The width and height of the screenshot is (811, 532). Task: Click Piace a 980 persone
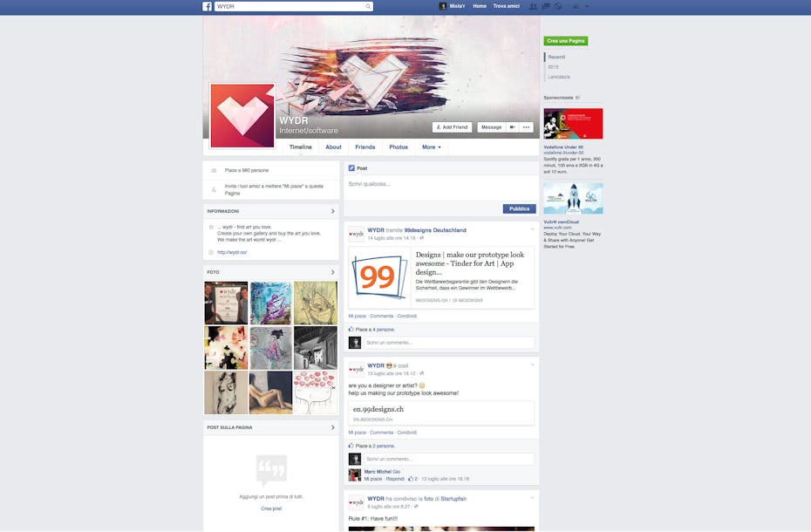pos(247,170)
